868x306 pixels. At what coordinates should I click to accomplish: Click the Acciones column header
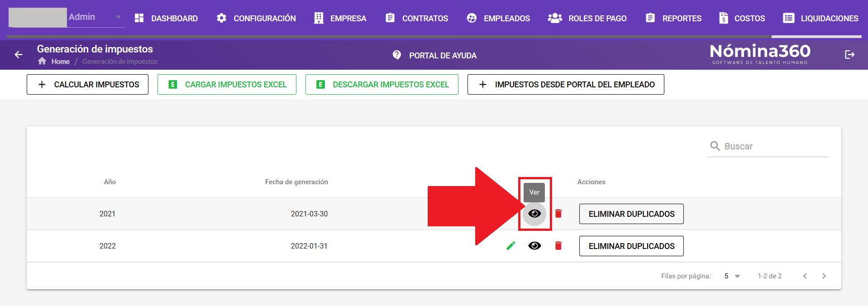click(591, 182)
